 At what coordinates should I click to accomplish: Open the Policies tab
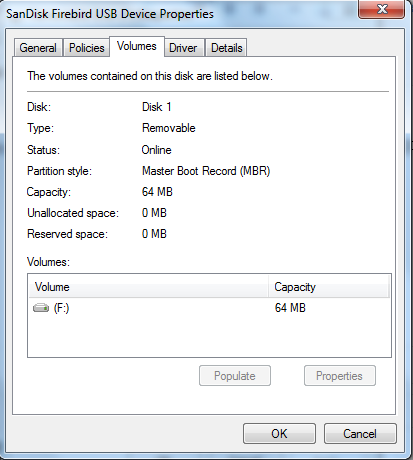(x=87, y=48)
